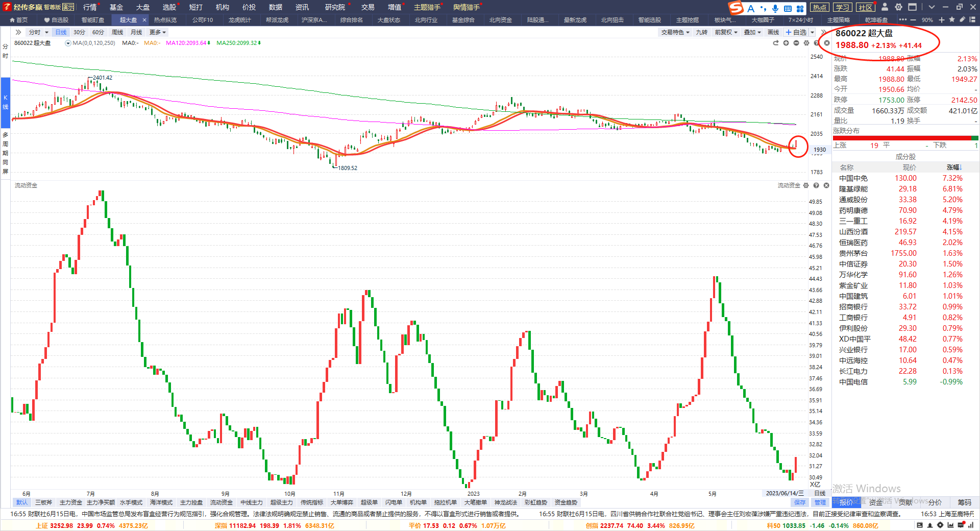Open the 研究院 menu
Viewport: 980px width, 531px height.
335,7
